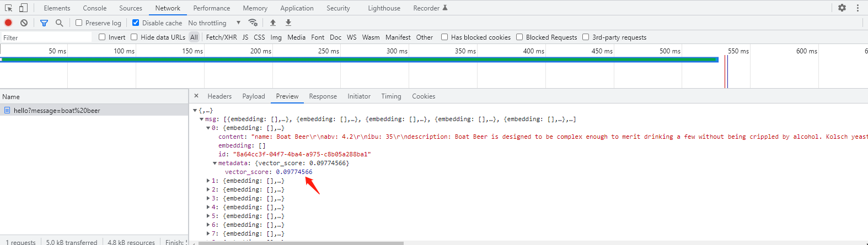Check Has blocked cookies option

[444, 37]
